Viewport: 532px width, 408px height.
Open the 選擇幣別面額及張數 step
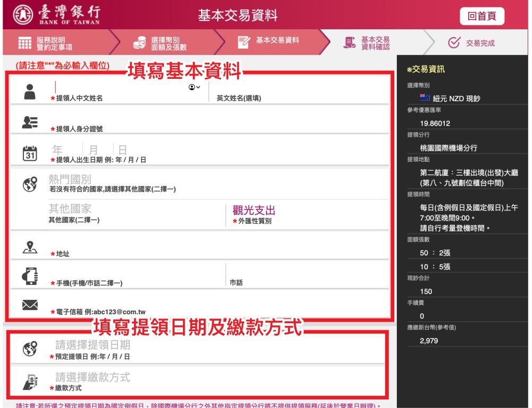click(x=166, y=43)
